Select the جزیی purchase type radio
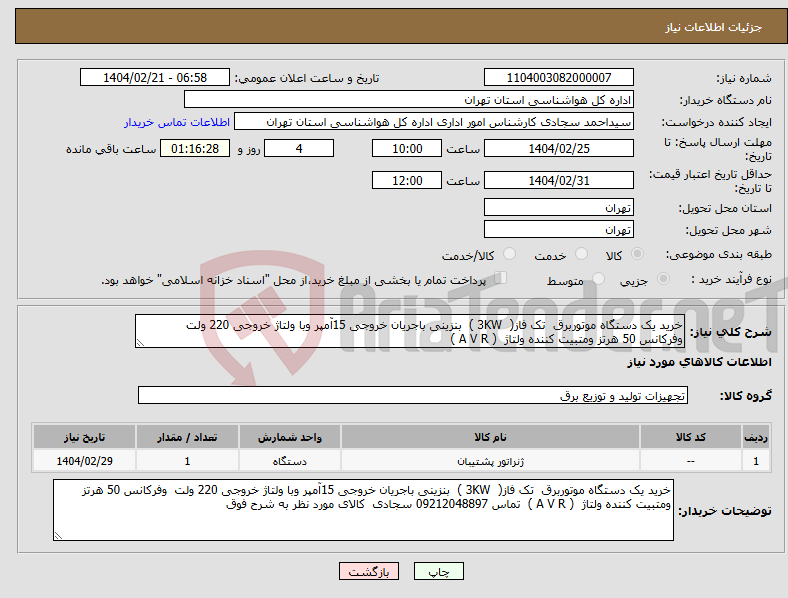Viewport: 788px width, 598px height. (663, 278)
